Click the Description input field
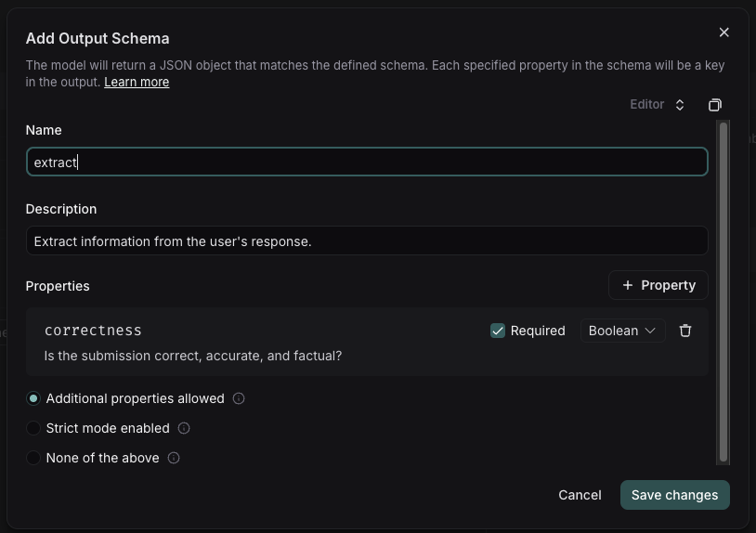 pyautogui.click(x=367, y=241)
